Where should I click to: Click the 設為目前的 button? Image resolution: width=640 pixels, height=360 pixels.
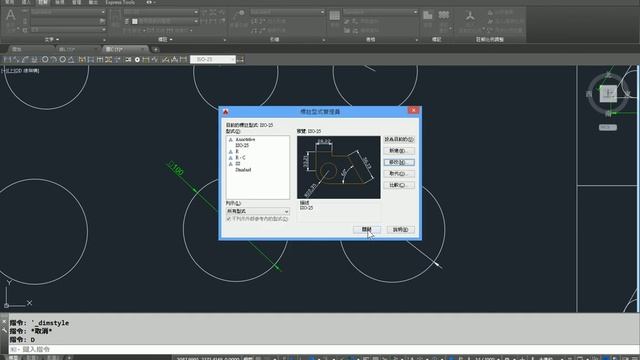point(399,139)
